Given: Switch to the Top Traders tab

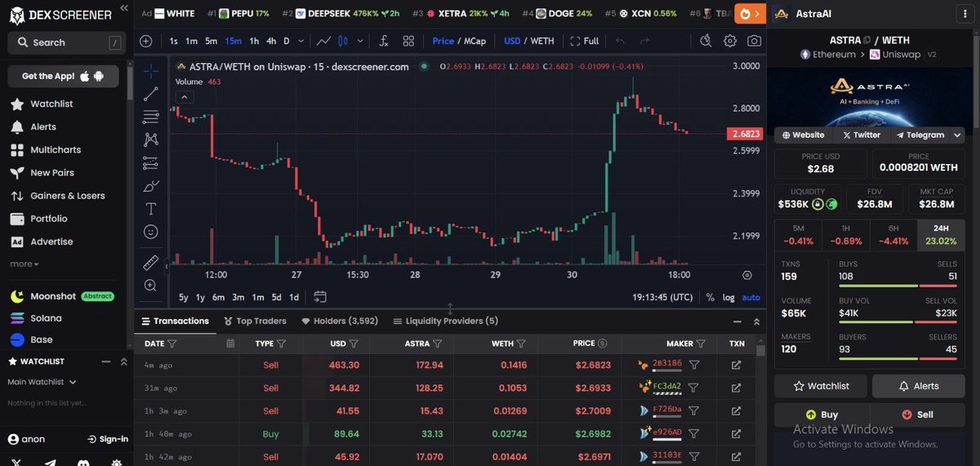Looking at the screenshot, I should pos(255,322).
